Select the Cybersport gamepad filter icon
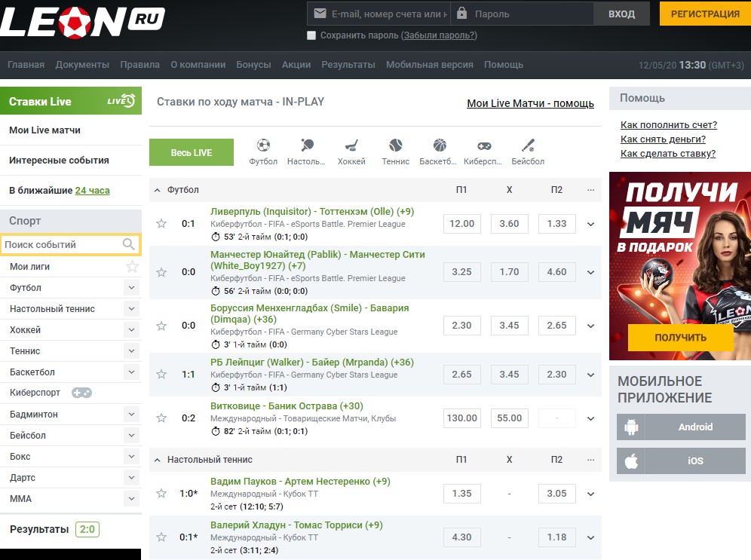The width and height of the screenshot is (751, 560). [x=483, y=145]
